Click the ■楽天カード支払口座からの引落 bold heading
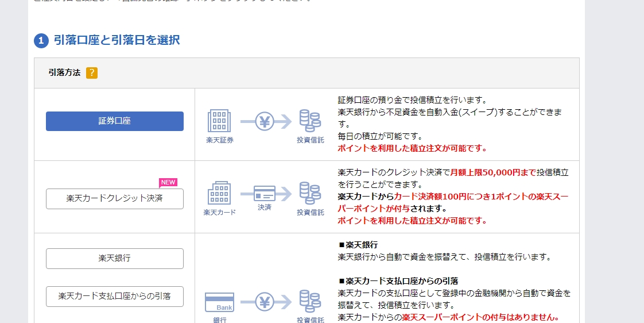Screen dimensions: 644x323 (398, 281)
